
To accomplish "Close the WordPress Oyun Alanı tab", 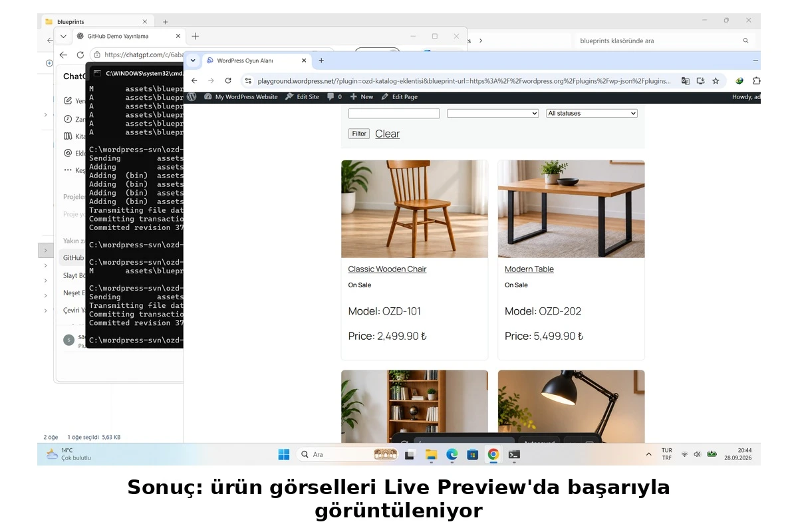I will [305, 61].
